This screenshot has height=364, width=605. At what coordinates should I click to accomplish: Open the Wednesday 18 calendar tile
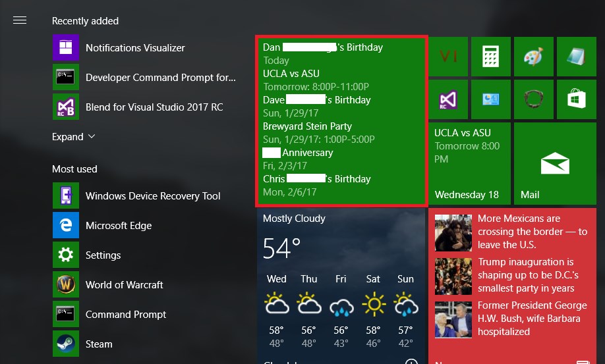click(x=470, y=163)
